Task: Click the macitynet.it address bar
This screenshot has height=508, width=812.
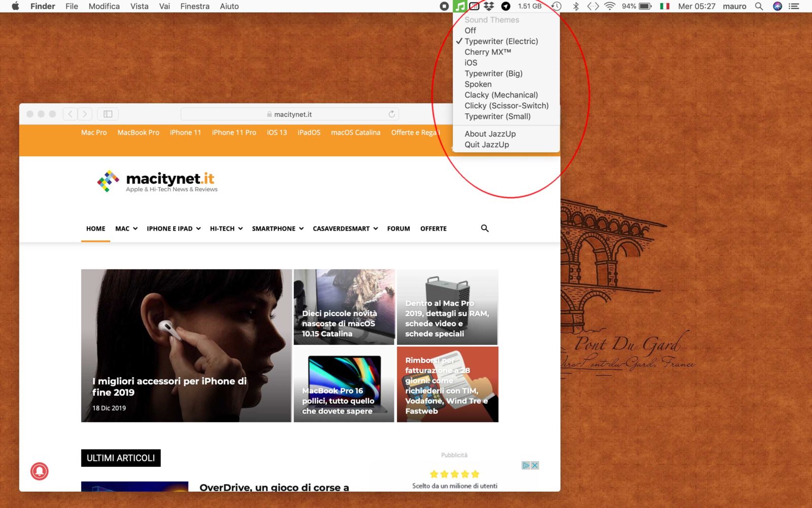Action: tap(289, 114)
